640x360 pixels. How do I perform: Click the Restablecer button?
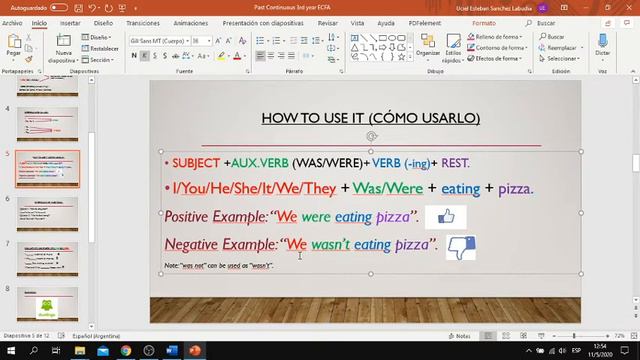100,49
